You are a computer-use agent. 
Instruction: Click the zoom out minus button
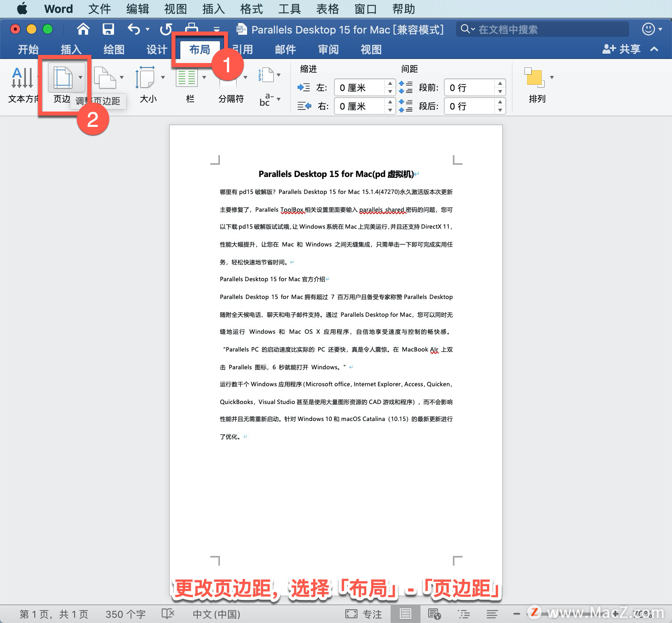click(x=516, y=614)
